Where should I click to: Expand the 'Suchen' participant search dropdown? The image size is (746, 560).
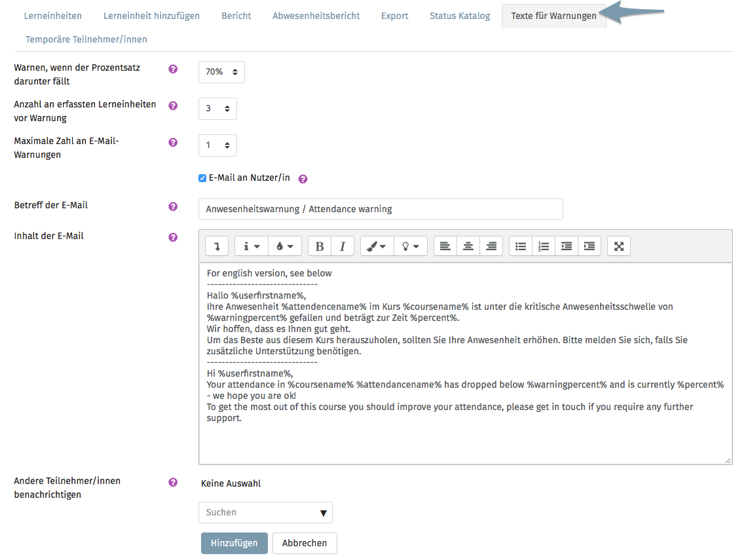265,513
